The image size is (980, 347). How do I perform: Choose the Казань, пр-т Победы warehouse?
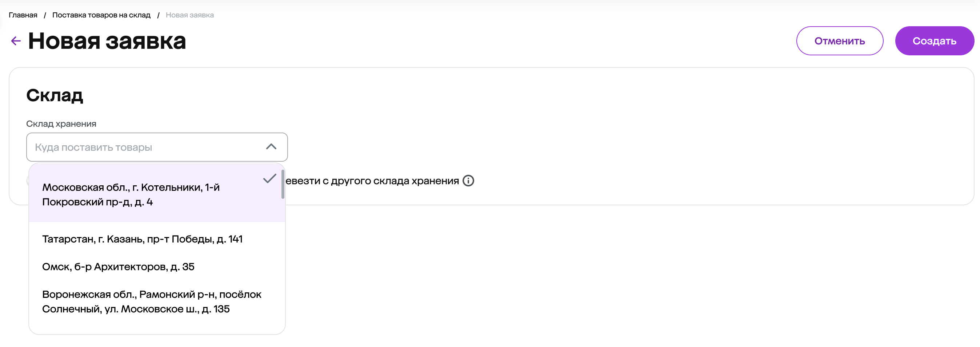(142, 239)
